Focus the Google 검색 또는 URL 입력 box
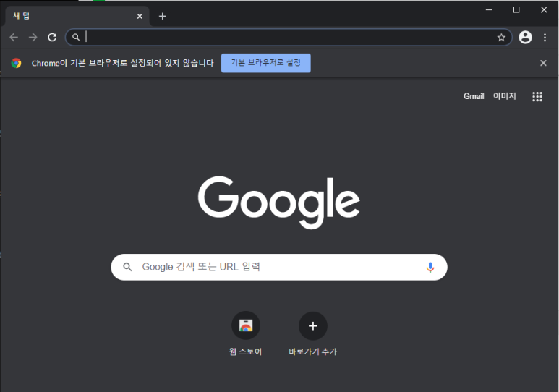Viewport: 559px width, 392px height. point(279,267)
